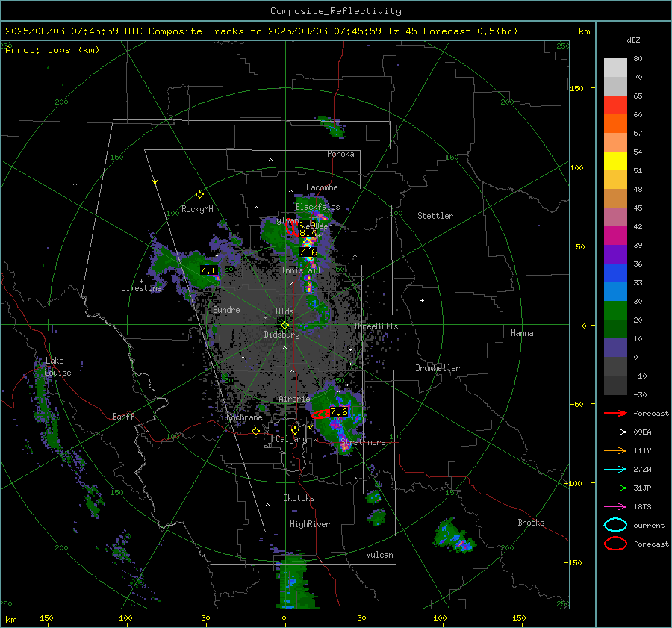The height and width of the screenshot is (628, 672).
Task: Select the purple 39-36 dBZ swatch
Action: click(615, 255)
